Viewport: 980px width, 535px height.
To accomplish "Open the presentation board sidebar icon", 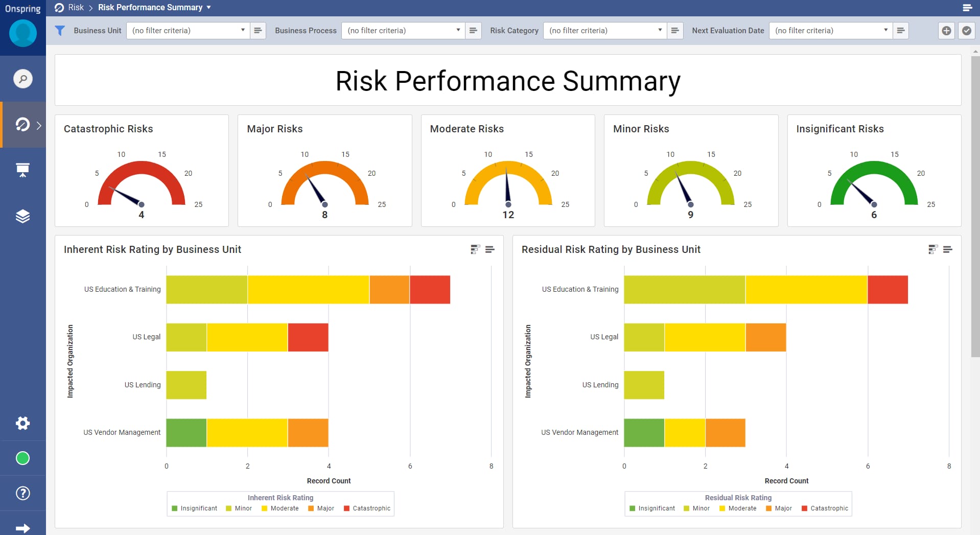I will (x=22, y=170).
